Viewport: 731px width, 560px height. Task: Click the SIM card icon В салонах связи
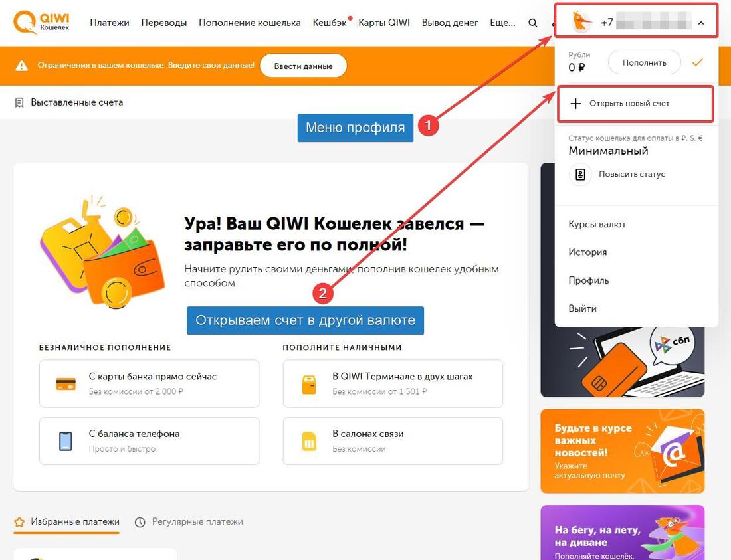(309, 442)
